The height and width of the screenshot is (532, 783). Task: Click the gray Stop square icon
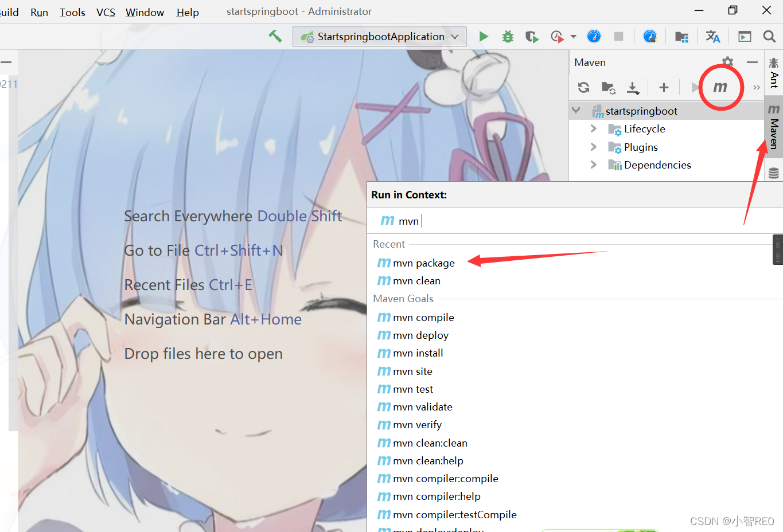(618, 37)
